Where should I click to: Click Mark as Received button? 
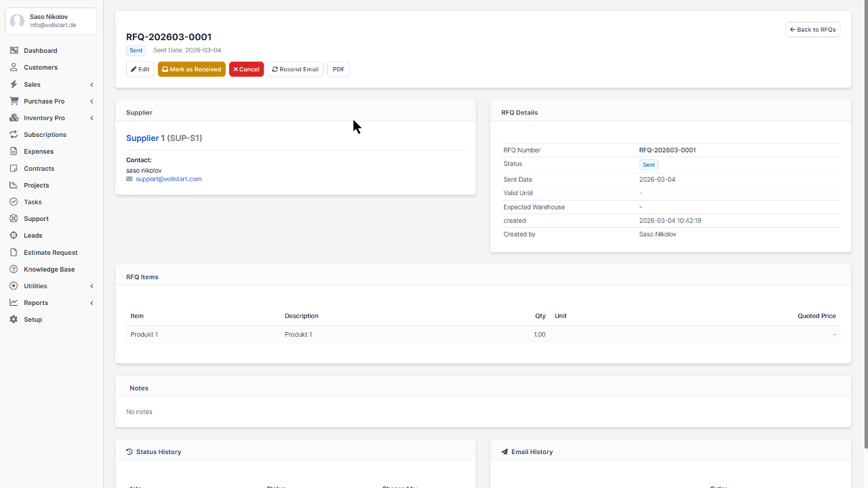tap(192, 69)
